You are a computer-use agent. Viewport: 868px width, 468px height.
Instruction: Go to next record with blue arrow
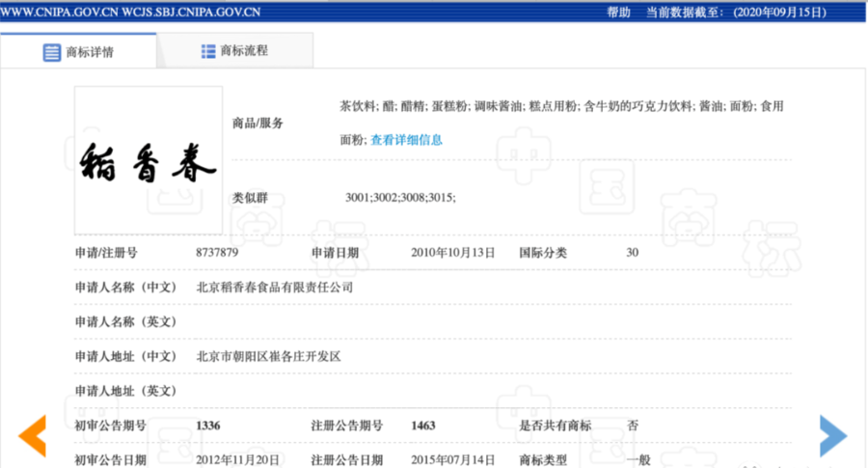(833, 436)
